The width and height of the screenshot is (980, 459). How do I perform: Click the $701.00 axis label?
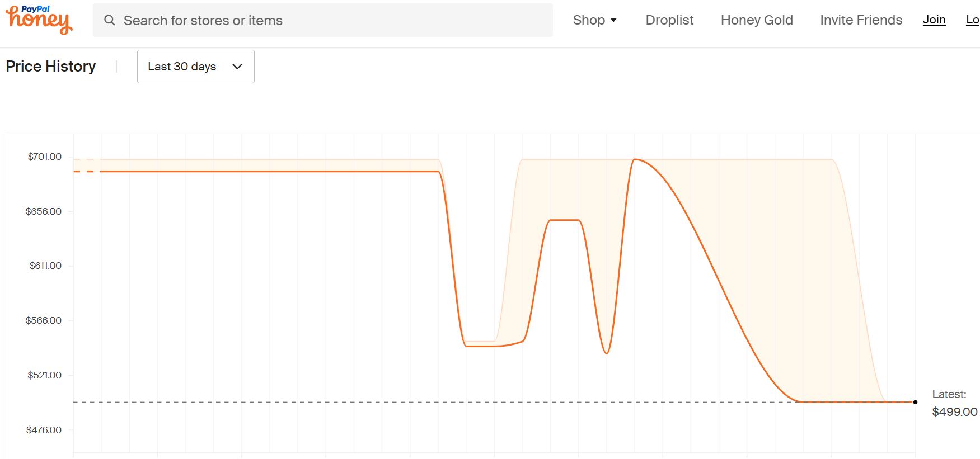pyautogui.click(x=45, y=157)
